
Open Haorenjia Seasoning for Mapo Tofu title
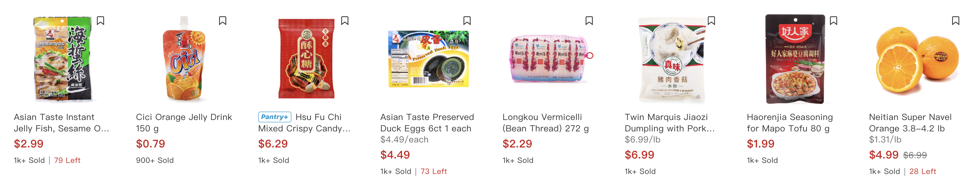point(789,123)
